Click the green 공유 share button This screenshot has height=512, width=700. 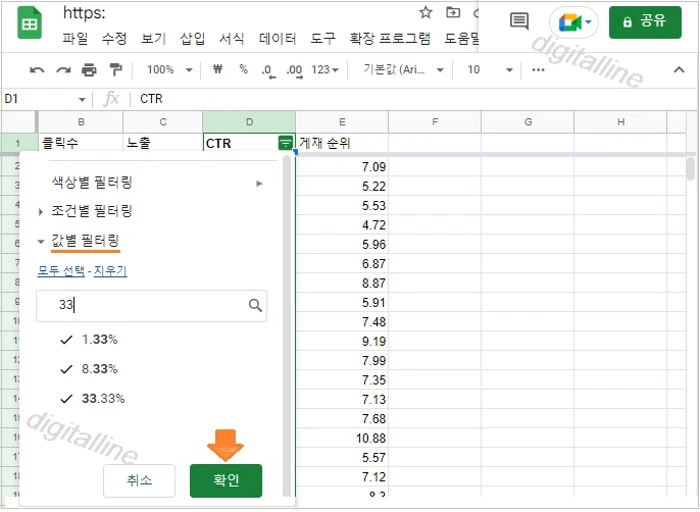coord(645,22)
